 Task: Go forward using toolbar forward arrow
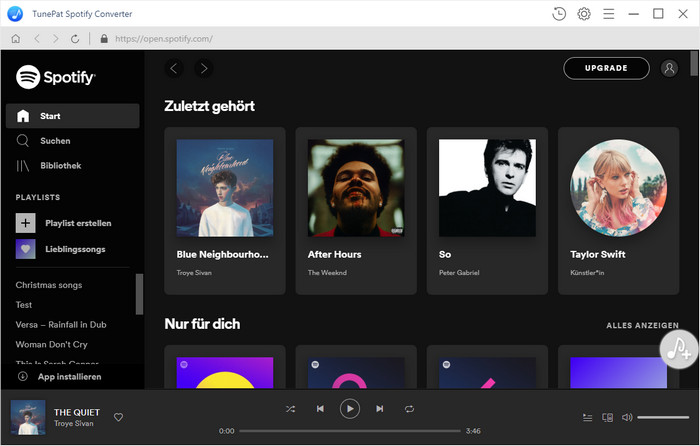tap(55, 39)
